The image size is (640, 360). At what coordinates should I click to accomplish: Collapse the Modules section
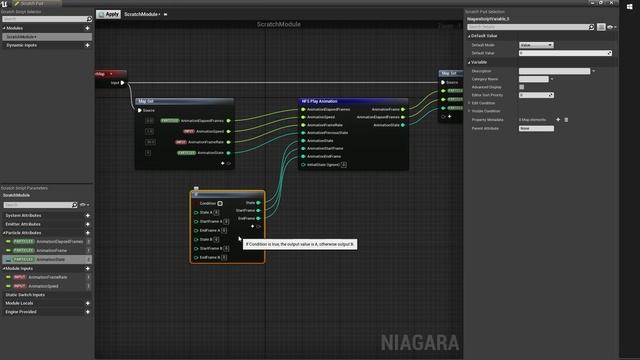[x=4, y=28]
